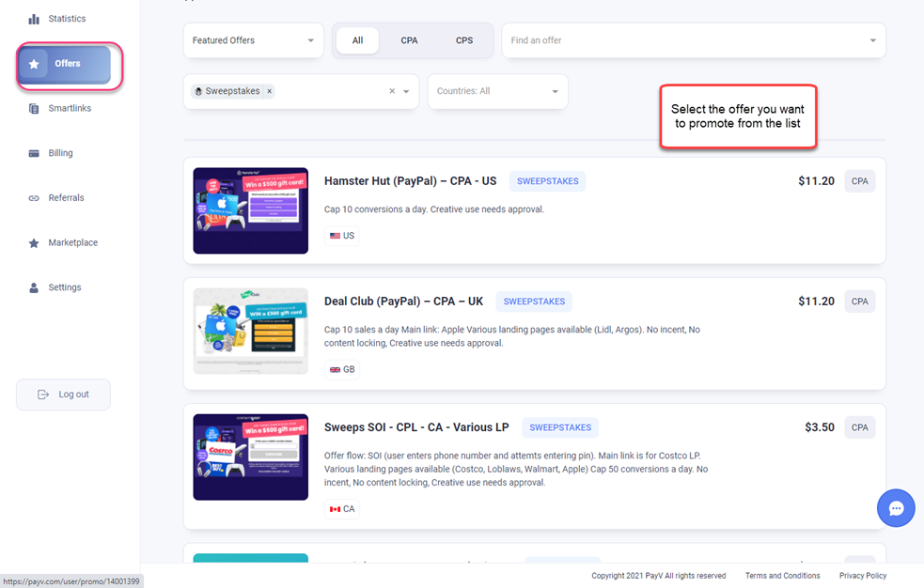Click CPA badge on Hamster Hut offer

[x=860, y=181]
